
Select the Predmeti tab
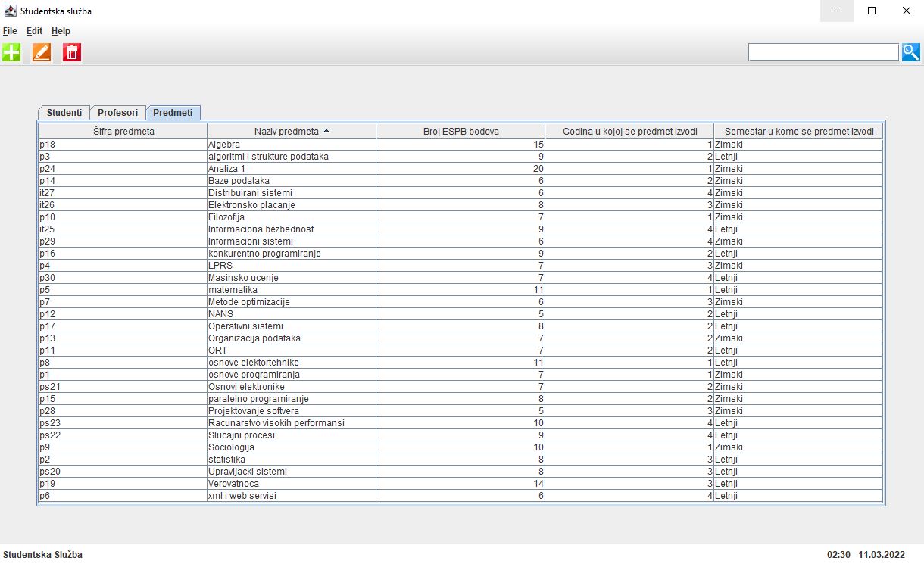point(173,112)
